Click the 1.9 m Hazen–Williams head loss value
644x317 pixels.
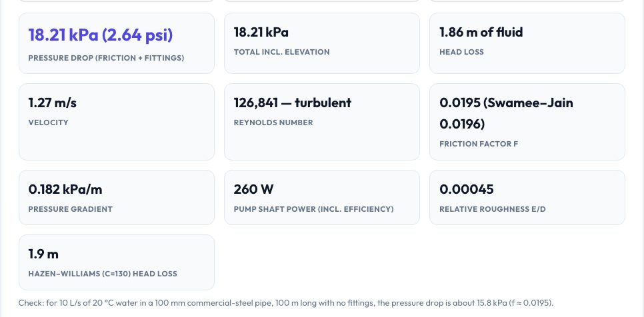[43, 254]
